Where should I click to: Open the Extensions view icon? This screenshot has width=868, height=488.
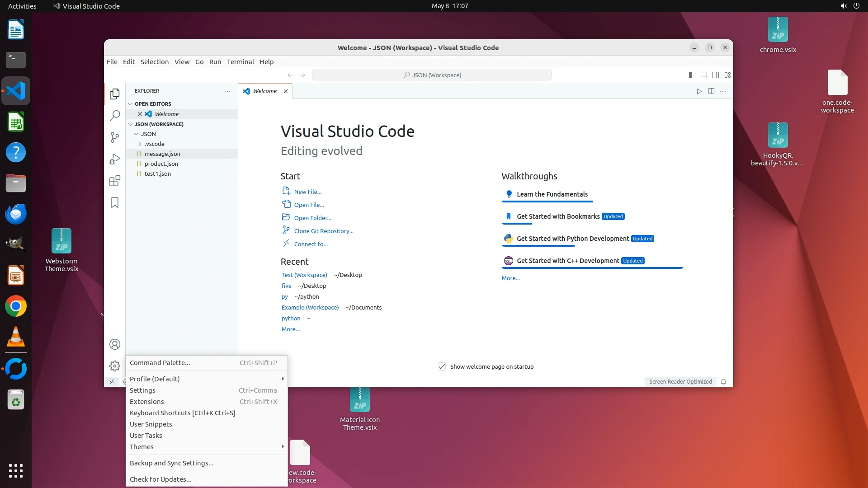[x=115, y=181]
